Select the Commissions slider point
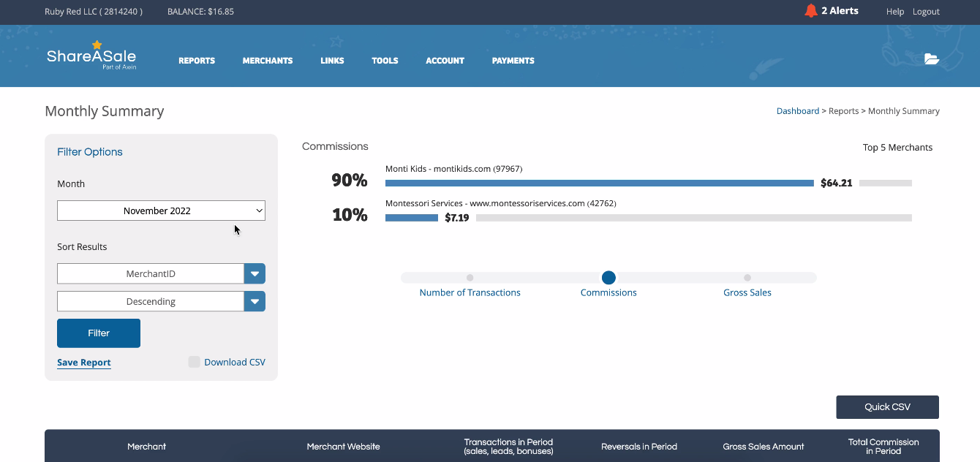 pyautogui.click(x=608, y=278)
